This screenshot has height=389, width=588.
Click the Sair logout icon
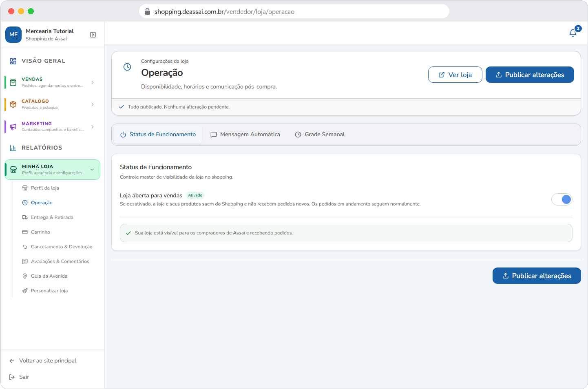point(12,377)
